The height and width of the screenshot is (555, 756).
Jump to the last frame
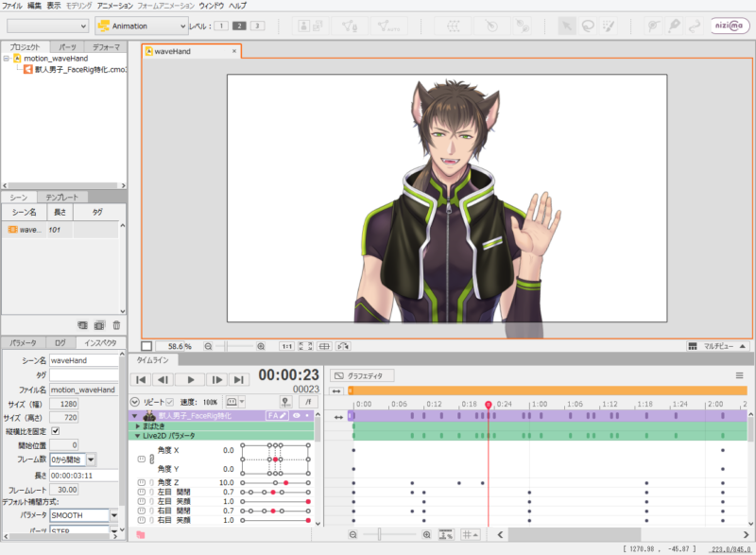(239, 380)
